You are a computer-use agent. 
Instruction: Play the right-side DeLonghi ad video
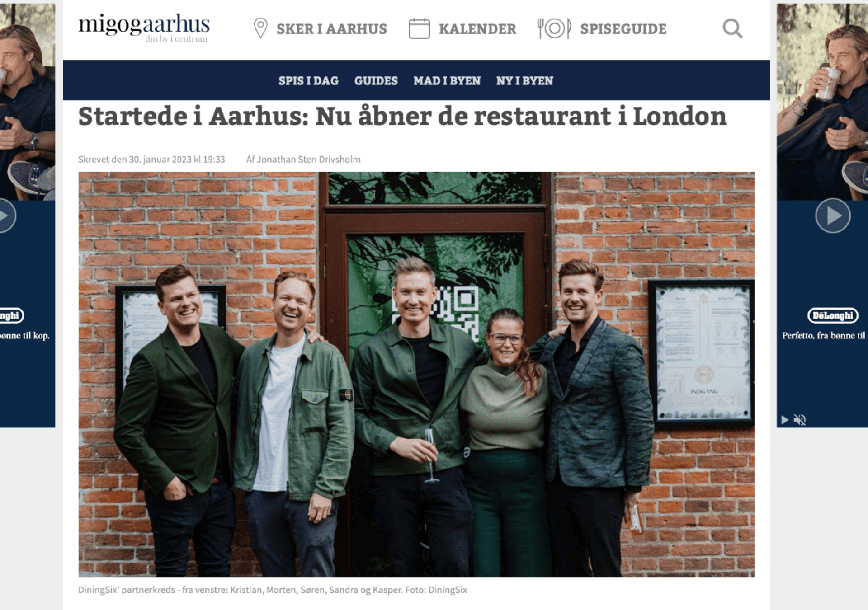click(833, 216)
